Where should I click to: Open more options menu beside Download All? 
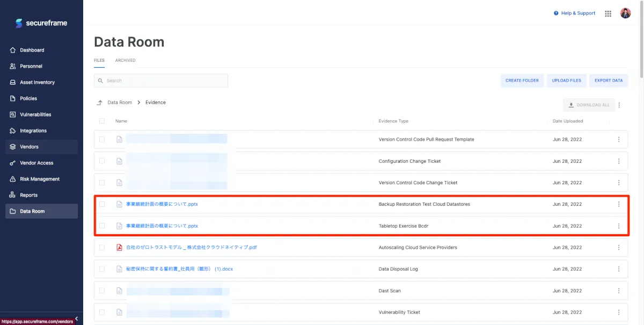619,105
